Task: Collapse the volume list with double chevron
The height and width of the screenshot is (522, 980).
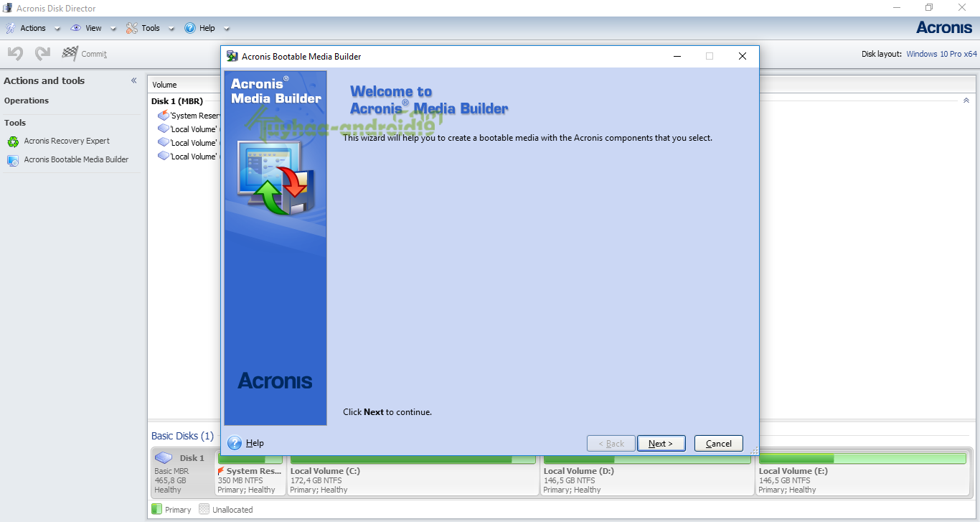Action: click(966, 101)
